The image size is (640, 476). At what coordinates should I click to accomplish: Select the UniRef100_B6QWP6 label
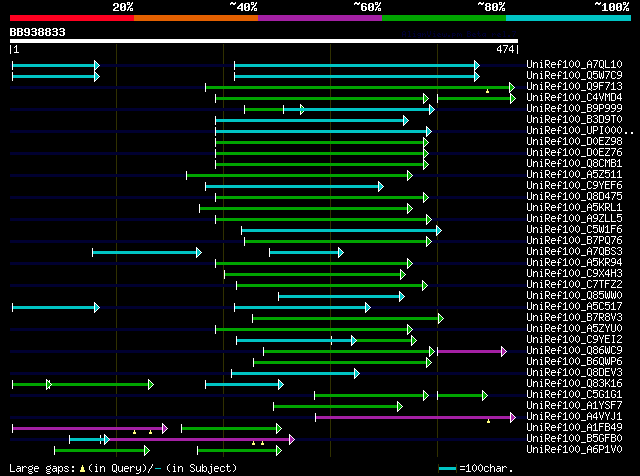coord(574,362)
